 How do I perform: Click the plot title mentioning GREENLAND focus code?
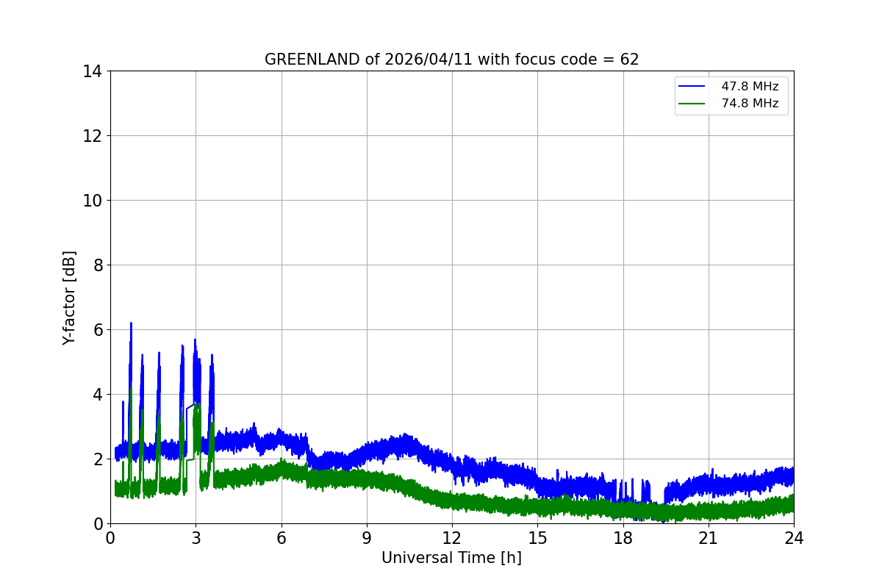click(451, 60)
